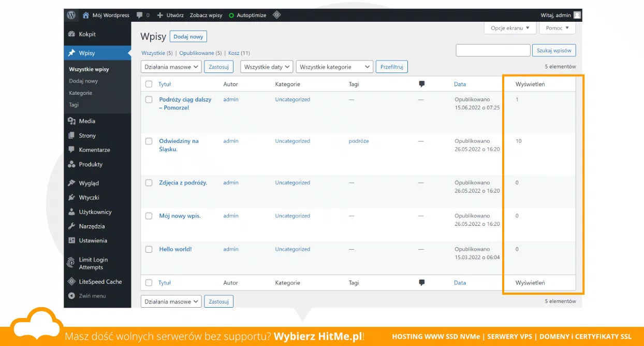Click comments icon in table footer
This screenshot has height=346, width=644.
[x=422, y=283]
